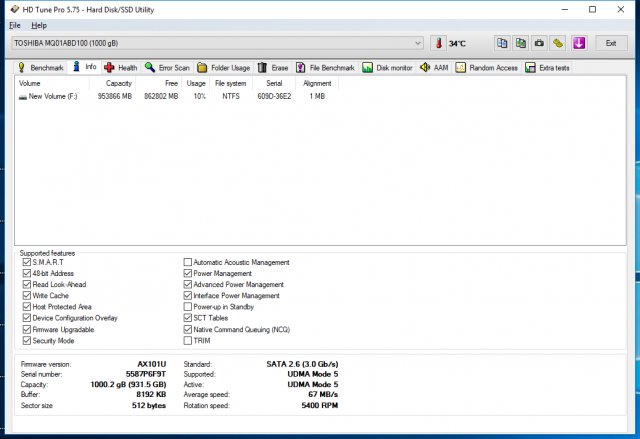Image resolution: width=640 pixels, height=439 pixels.
Task: Click the Capacity column header
Action: 118,83
